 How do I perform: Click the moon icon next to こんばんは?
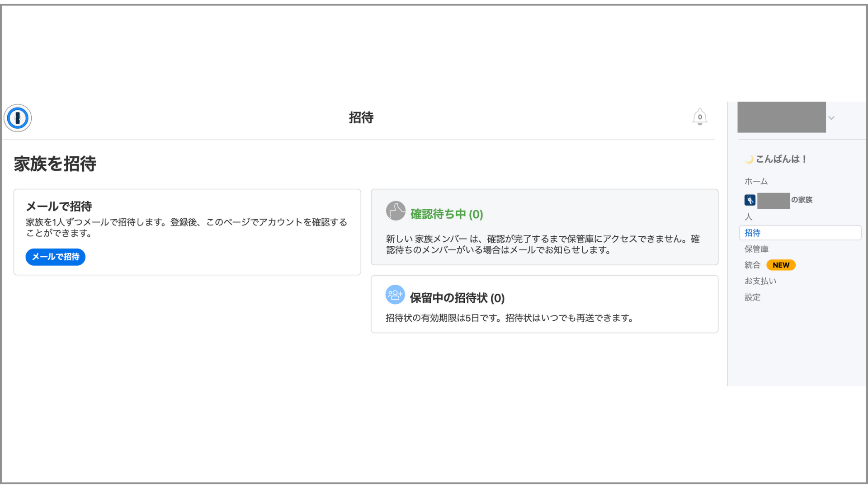pyautogui.click(x=749, y=159)
